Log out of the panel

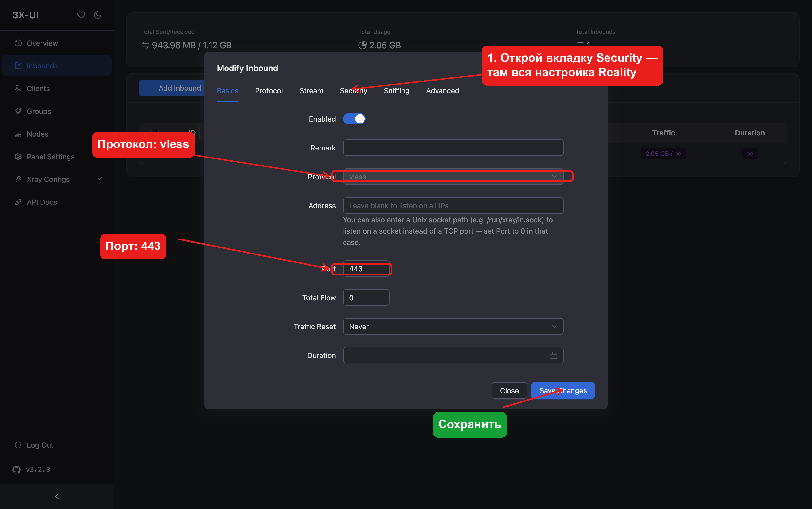tap(57, 445)
